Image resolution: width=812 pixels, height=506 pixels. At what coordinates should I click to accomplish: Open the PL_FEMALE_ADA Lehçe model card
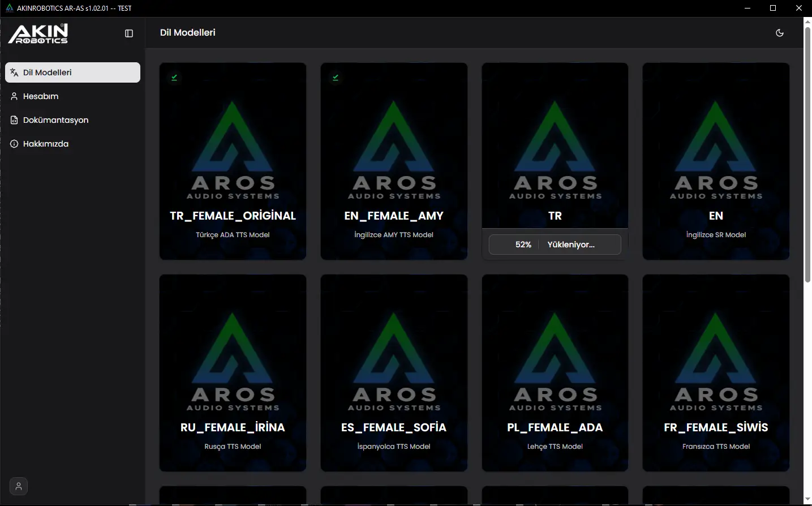tap(555, 373)
